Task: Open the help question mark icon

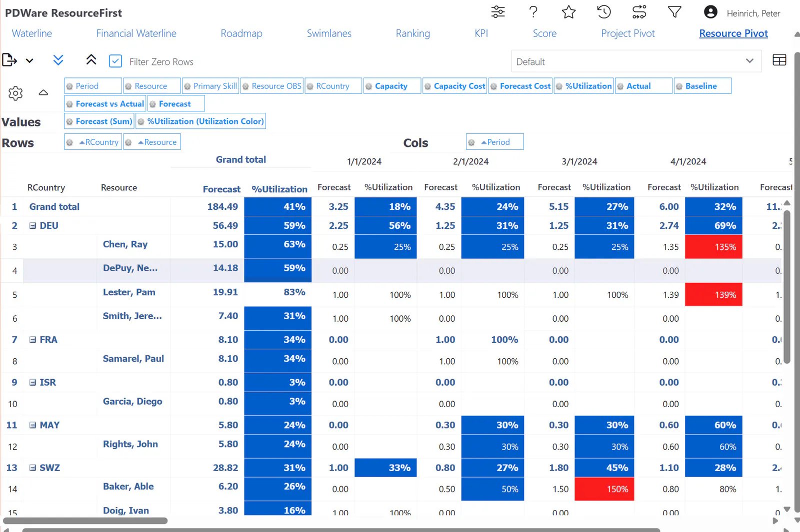Action: pos(533,12)
